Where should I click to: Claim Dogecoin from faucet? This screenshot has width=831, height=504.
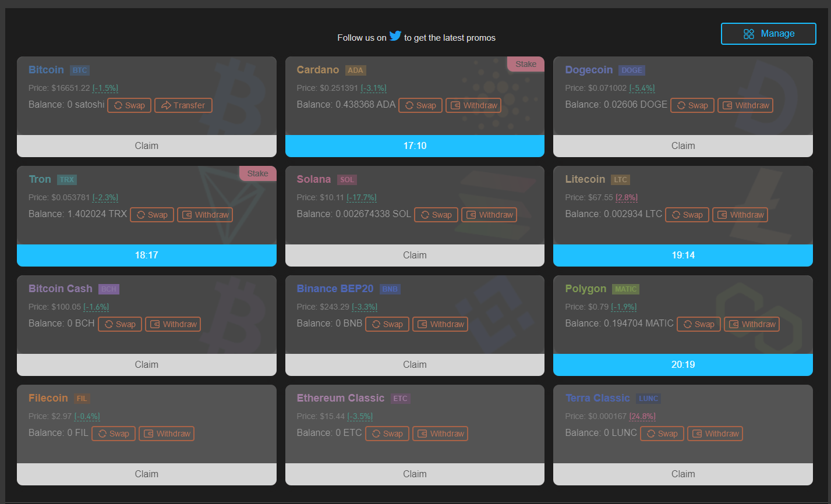[x=683, y=146]
